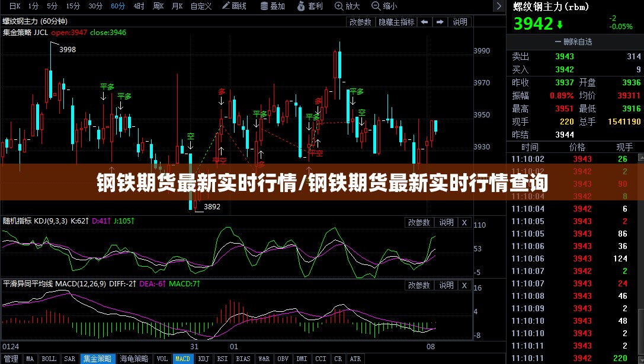Select the 30分 timeframe
Viewport: 644px width, 364px height.
[95, 6]
